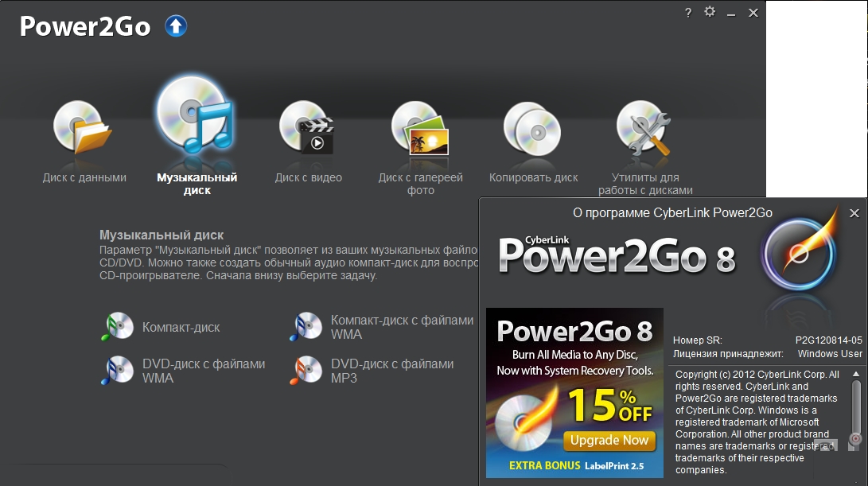Image resolution: width=868 pixels, height=486 pixels.
Task: Click the WMA compact disc task icon
Action: [306, 327]
